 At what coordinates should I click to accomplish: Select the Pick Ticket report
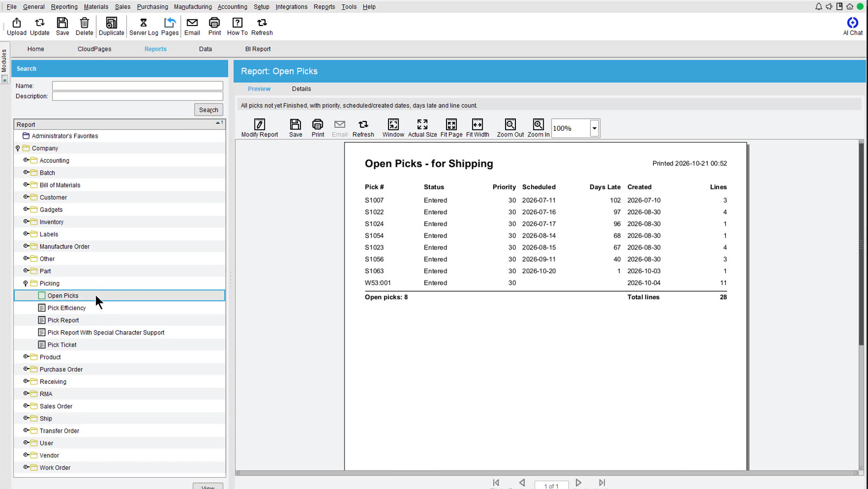pos(62,345)
